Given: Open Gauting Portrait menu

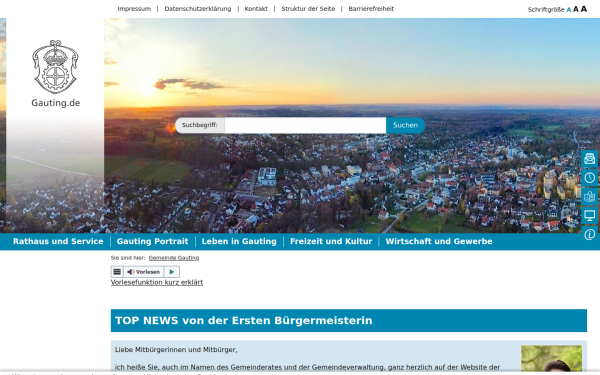Looking at the screenshot, I should coord(152,241).
